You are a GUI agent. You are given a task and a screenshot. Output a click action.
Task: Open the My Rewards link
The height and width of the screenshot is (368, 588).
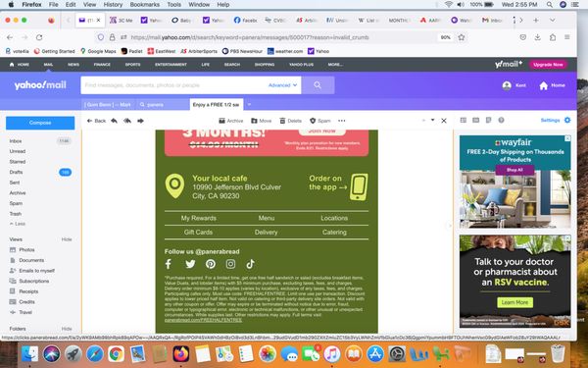coord(198,218)
